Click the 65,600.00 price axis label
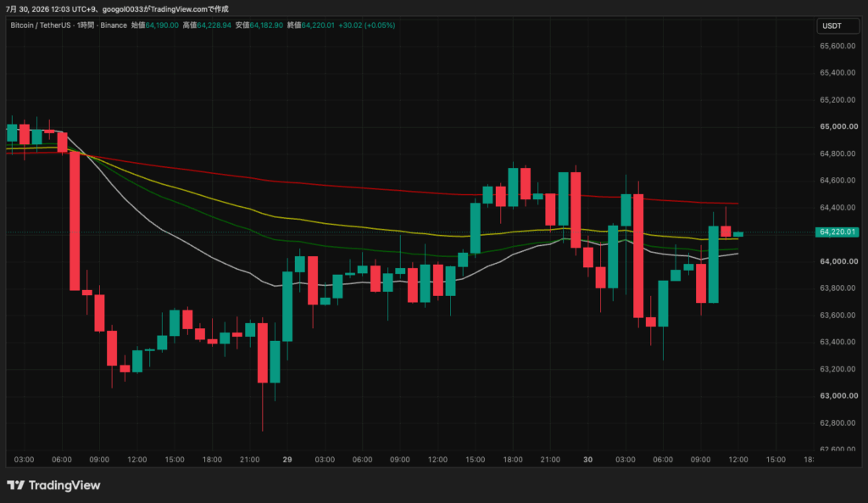The height and width of the screenshot is (503, 868). tap(838, 46)
